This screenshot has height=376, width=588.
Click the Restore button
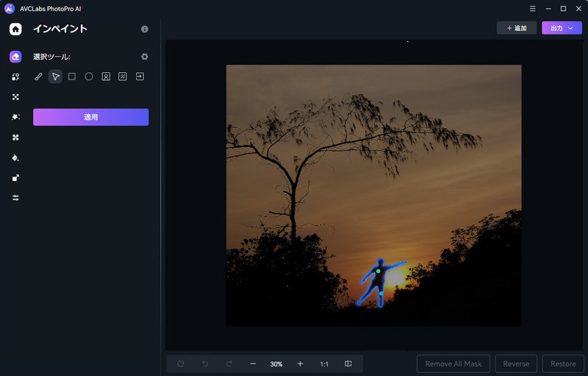tap(563, 363)
